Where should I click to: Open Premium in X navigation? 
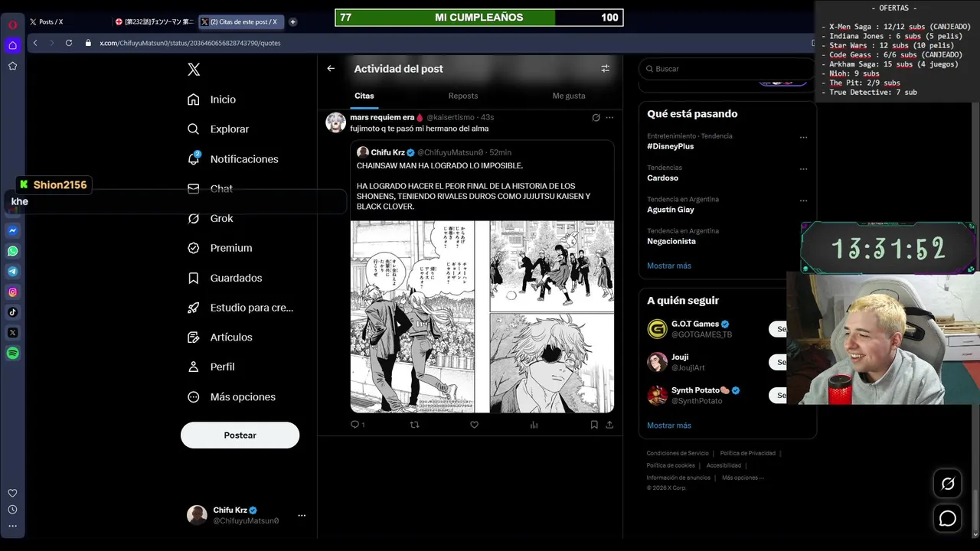tap(220, 248)
